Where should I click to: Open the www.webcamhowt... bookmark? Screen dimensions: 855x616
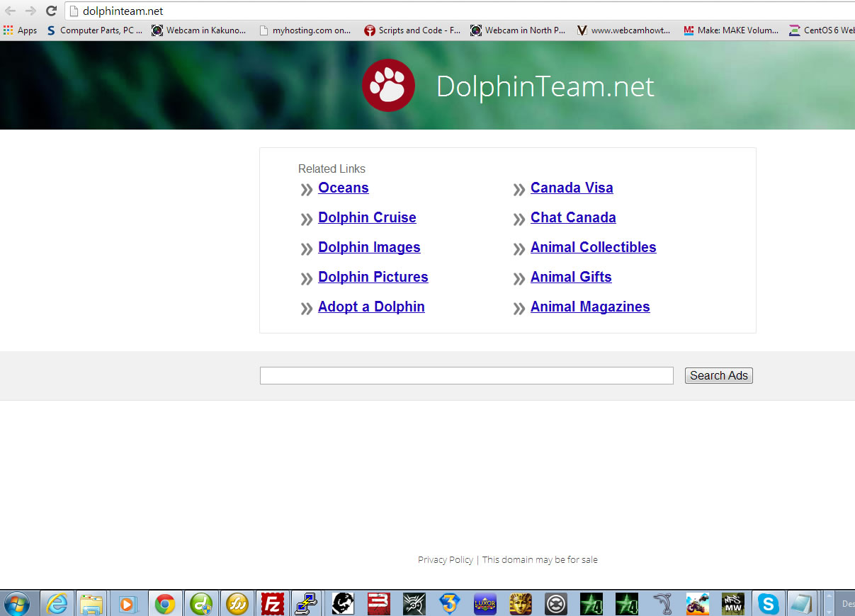point(623,30)
